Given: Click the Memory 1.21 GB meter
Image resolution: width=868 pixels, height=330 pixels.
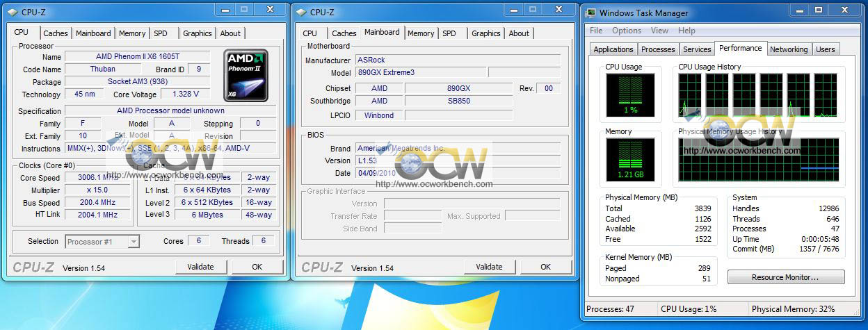Looking at the screenshot, I should point(630,159).
